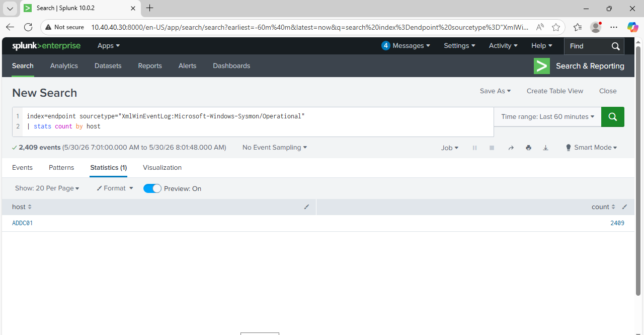The image size is (644, 335).
Task: Open the Save As dropdown
Action: coord(495,91)
